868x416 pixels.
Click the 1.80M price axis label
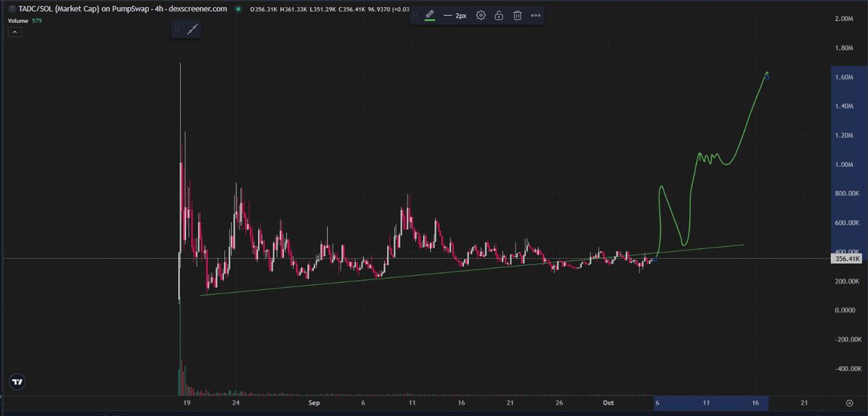click(x=844, y=48)
